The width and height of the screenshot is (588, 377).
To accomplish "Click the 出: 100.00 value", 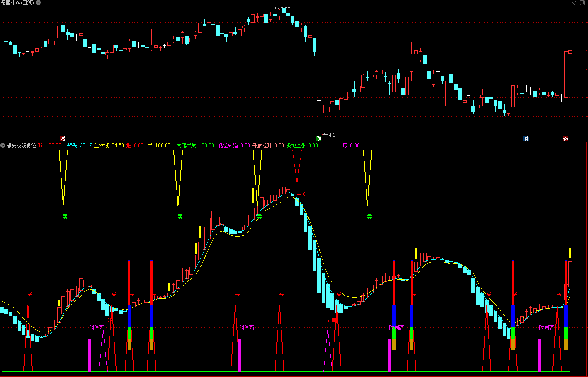I will pos(159,145).
